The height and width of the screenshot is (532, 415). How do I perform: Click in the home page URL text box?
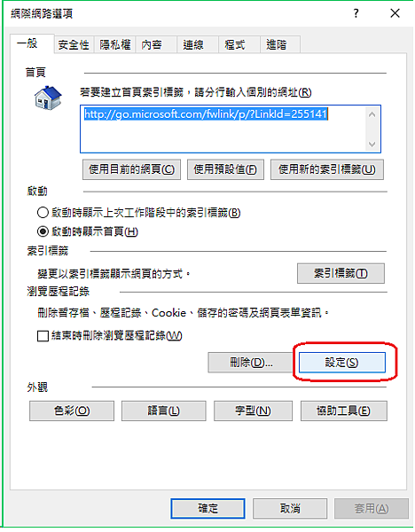[224, 129]
